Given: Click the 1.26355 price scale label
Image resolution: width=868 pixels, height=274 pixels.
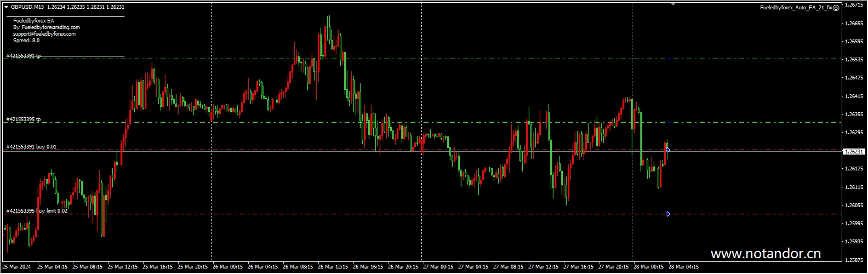Looking at the screenshot, I should click(x=854, y=114).
